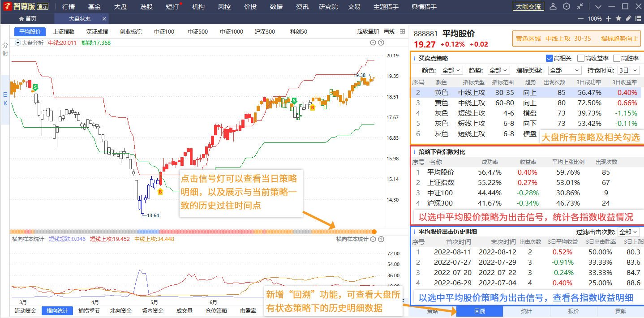The width and height of the screenshot is (644, 318).
Task: Select the 沪深300 index tab
Action: [x=265, y=32]
